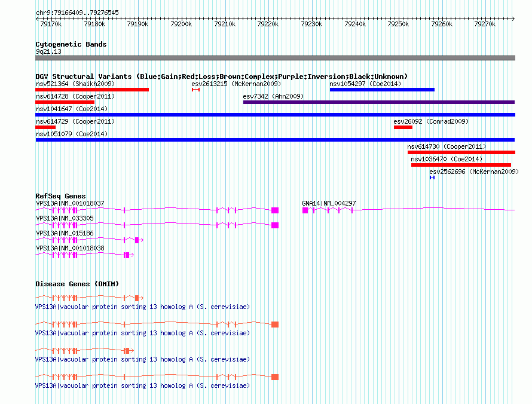
Task: Open the VPS13A|NM_033305 transcript label
Action: [x=65, y=218]
